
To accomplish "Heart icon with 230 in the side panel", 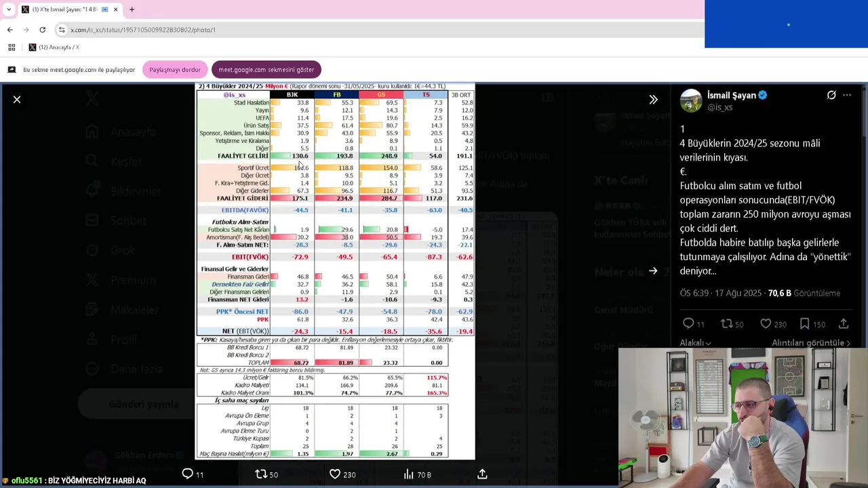I will (x=766, y=324).
